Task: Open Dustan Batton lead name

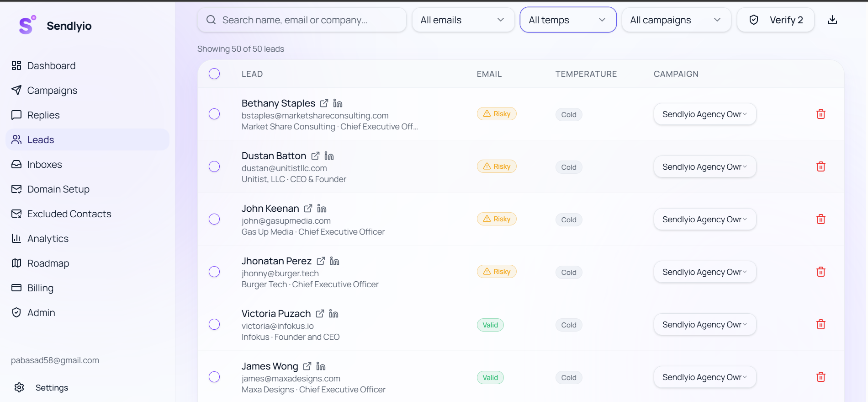Action: point(274,156)
